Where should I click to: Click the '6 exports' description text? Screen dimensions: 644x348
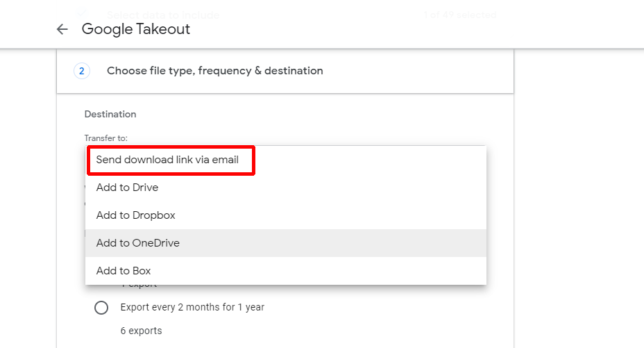click(x=141, y=331)
